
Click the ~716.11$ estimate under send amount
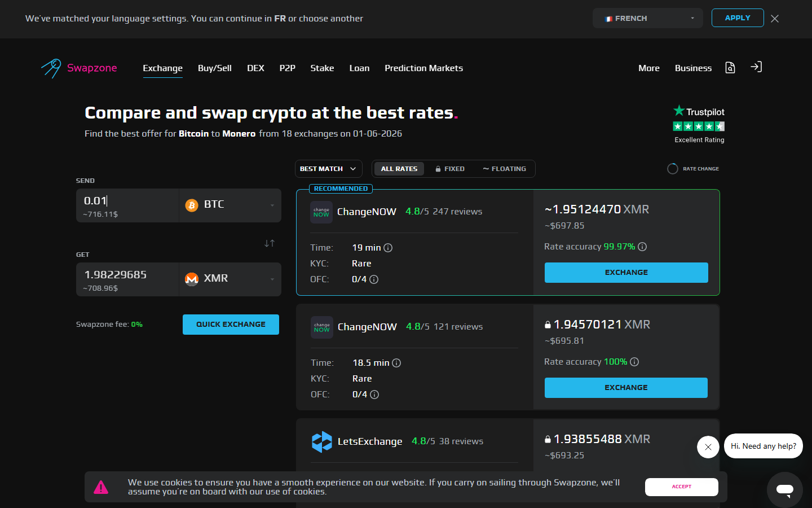(x=100, y=214)
